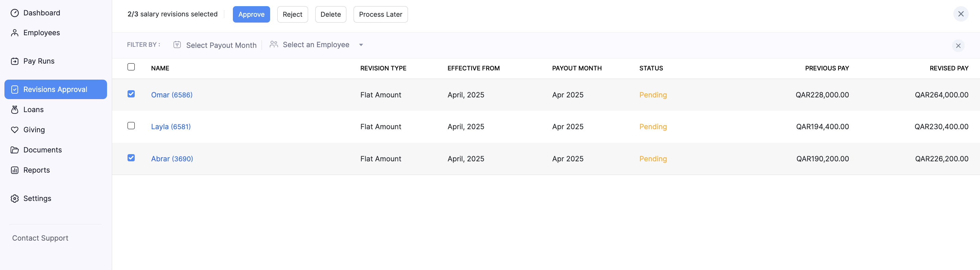
Task: Open Abrar (3690) employee link
Action: [x=172, y=159]
